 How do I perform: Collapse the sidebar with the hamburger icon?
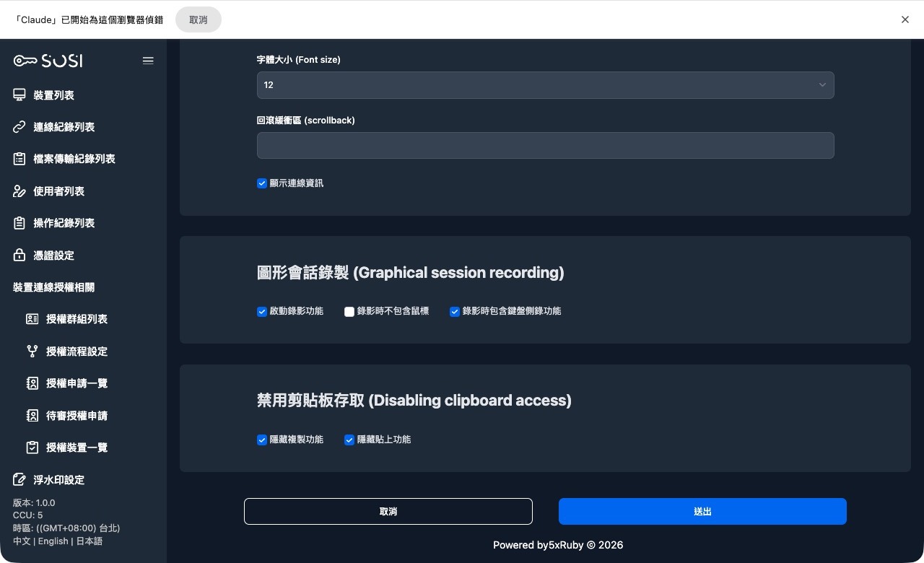[148, 61]
